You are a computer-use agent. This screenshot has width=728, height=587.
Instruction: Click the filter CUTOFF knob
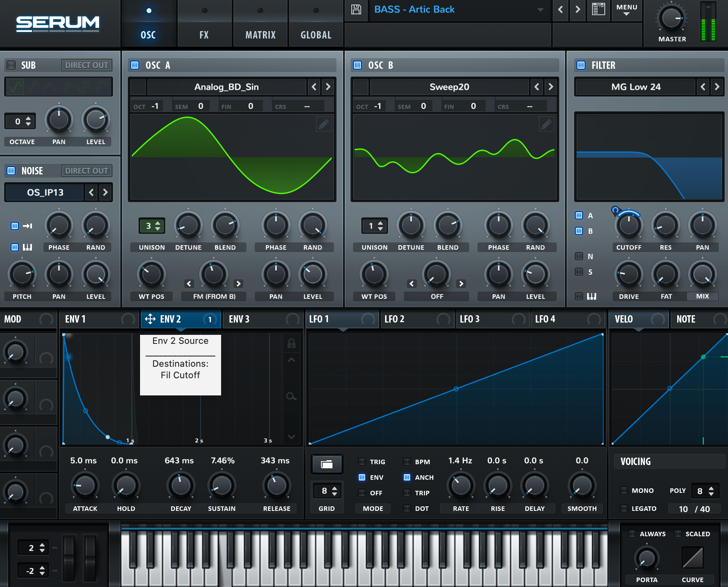[x=629, y=226]
